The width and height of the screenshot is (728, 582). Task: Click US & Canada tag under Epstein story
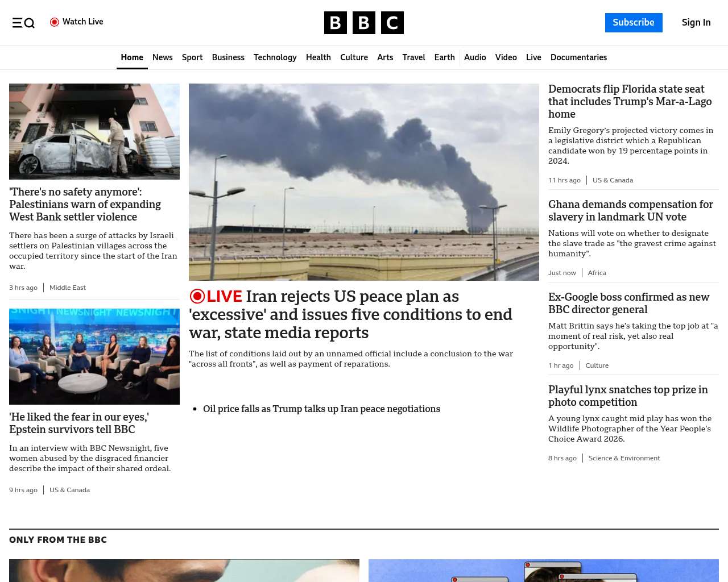(x=69, y=490)
